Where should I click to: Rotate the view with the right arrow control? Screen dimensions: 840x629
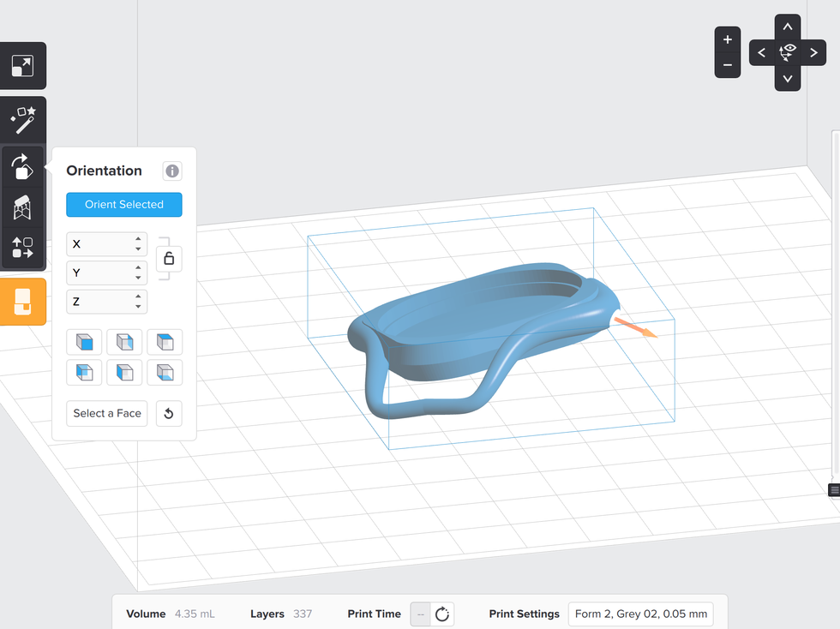click(x=813, y=52)
